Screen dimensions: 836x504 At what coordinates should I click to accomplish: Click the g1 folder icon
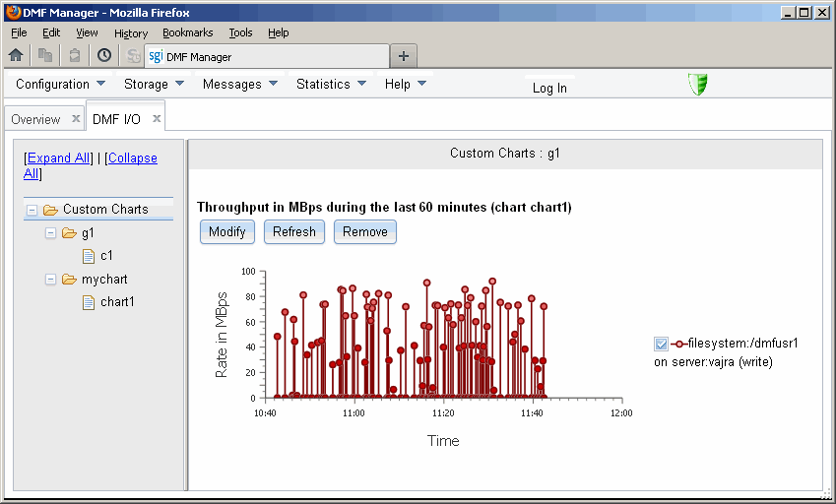tap(69, 233)
